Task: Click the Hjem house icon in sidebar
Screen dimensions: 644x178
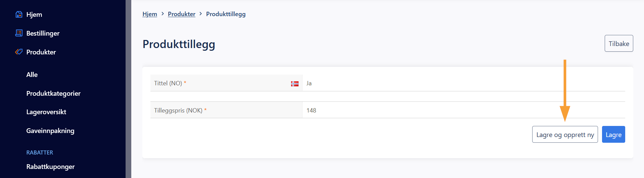Action: [x=19, y=14]
